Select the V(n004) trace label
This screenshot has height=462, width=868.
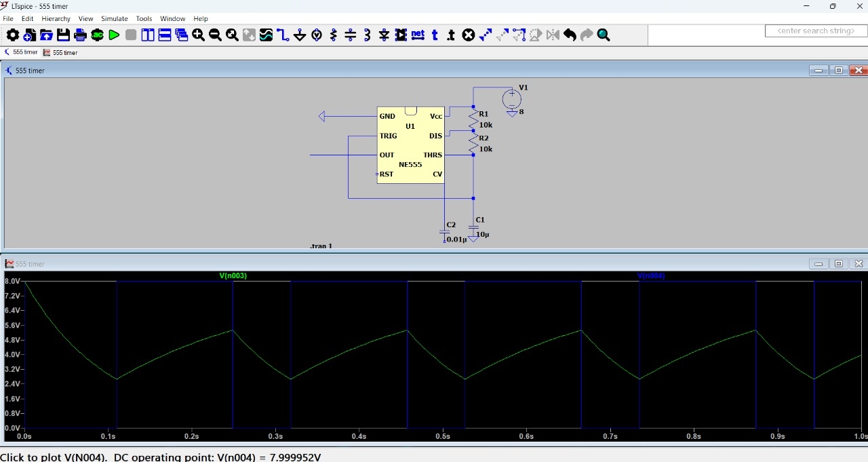651,275
